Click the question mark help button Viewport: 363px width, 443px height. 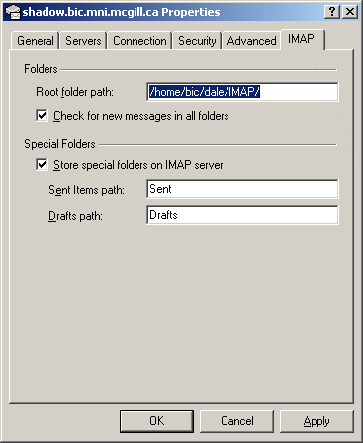(332, 12)
